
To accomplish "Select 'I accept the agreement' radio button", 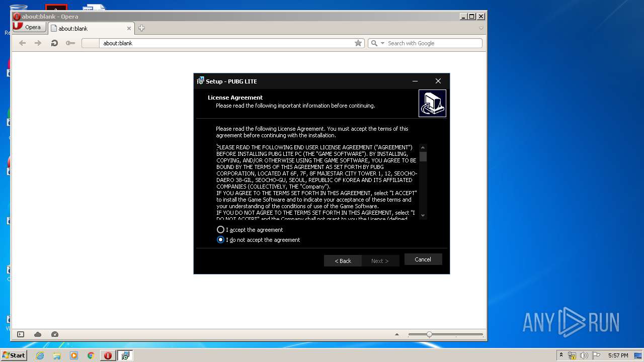I will coord(220,230).
